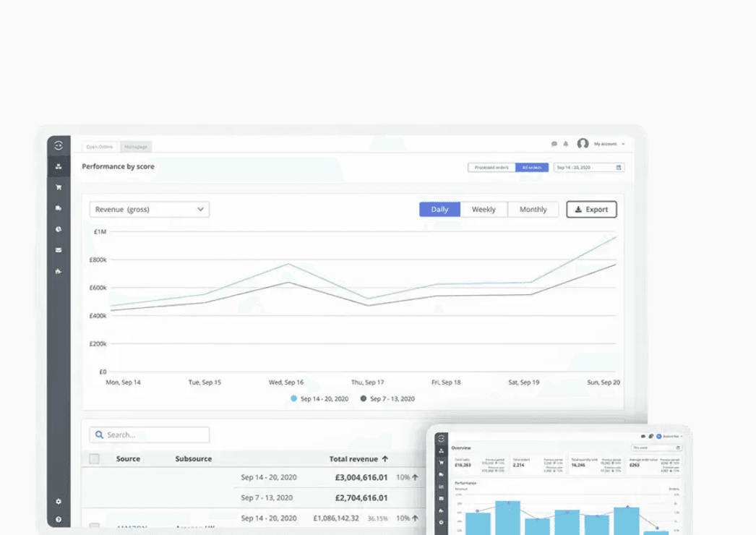Click the logo icon in the small Overview window sidebar

click(x=441, y=439)
